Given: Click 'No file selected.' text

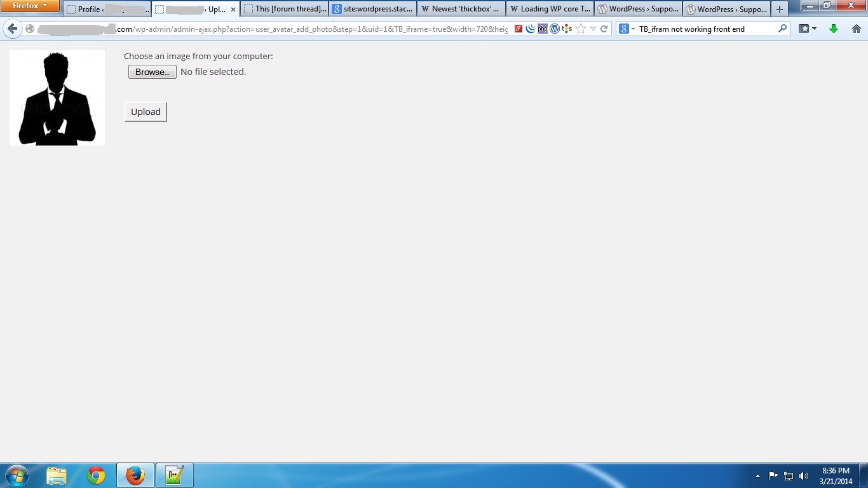Looking at the screenshot, I should click(214, 72).
